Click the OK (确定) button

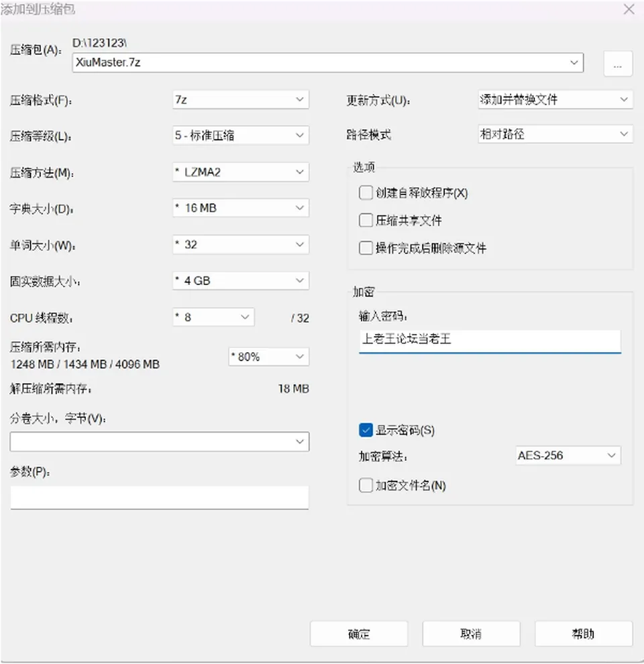359,634
